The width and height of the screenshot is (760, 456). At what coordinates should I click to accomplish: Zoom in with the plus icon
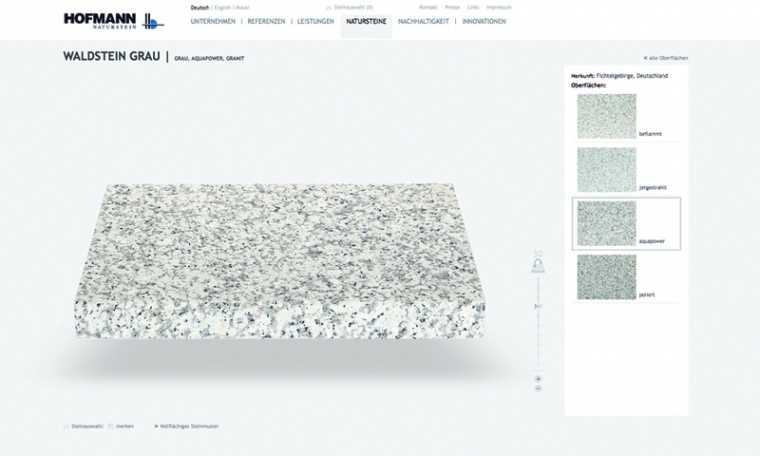(x=538, y=379)
